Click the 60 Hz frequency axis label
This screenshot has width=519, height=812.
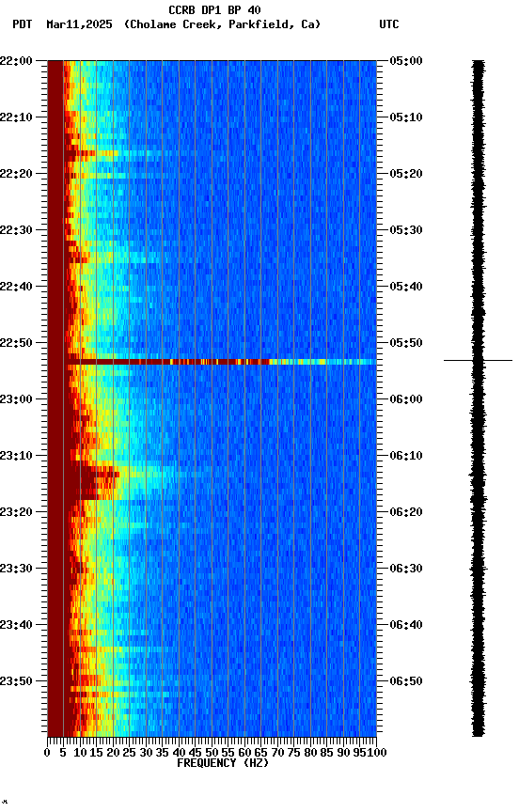click(x=244, y=754)
